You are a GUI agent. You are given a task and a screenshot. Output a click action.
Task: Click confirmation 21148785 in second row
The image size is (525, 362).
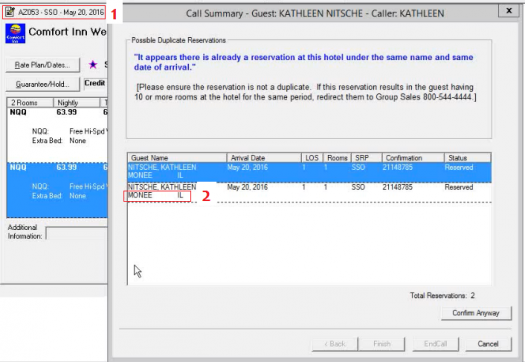(397, 187)
